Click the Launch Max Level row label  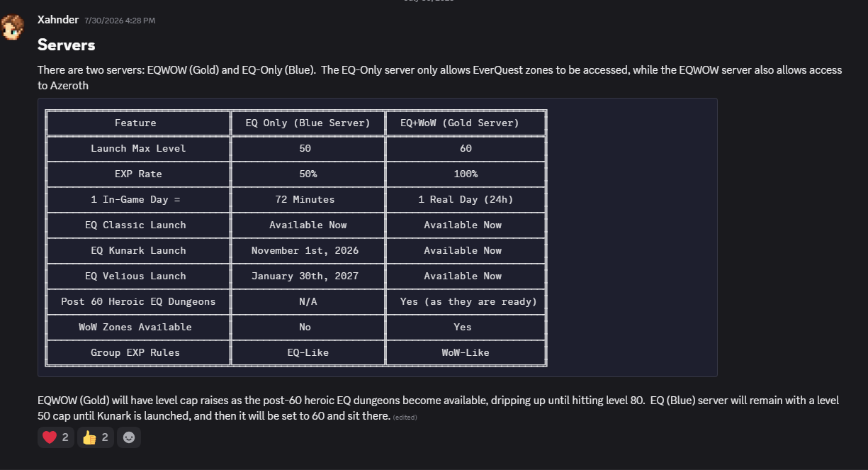(138, 148)
